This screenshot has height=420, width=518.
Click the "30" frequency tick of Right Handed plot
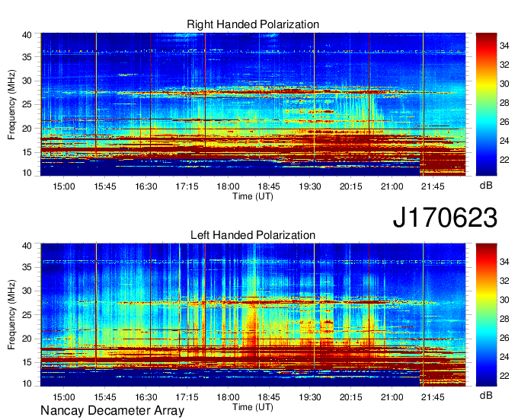(27, 81)
